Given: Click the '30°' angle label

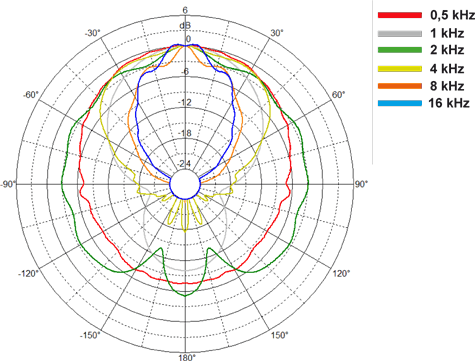Looking at the screenshot, I should (277, 33).
